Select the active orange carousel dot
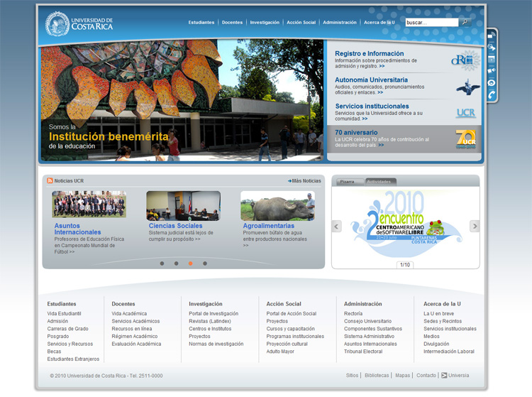 click(191, 263)
